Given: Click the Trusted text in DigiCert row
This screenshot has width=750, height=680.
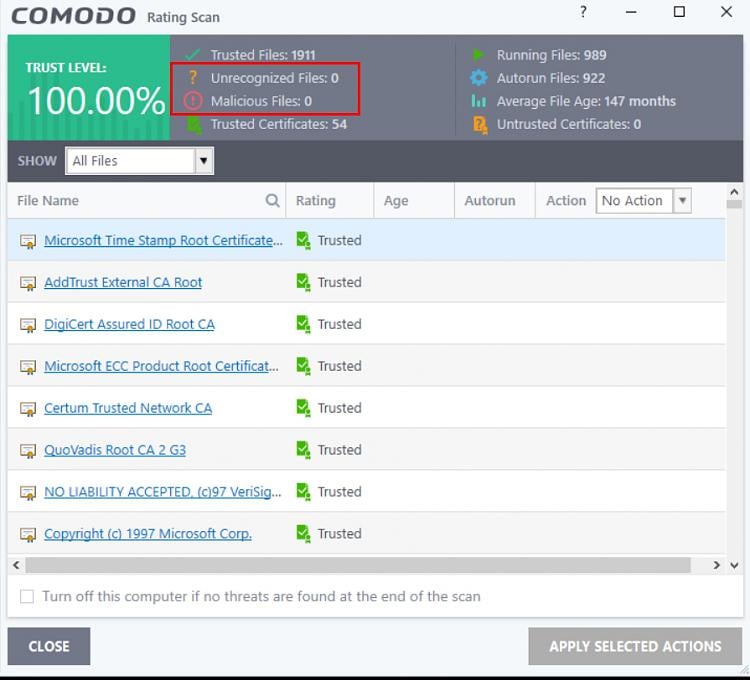Looking at the screenshot, I should coord(340,324).
